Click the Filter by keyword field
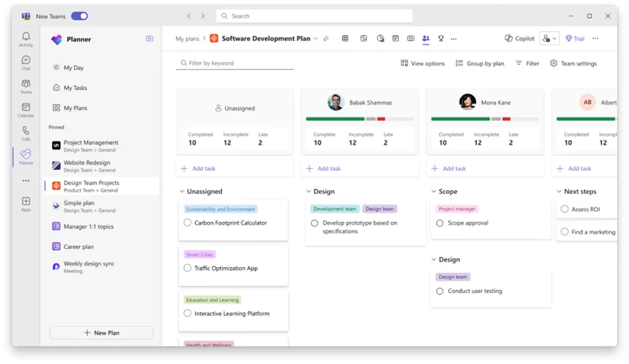 coord(235,63)
